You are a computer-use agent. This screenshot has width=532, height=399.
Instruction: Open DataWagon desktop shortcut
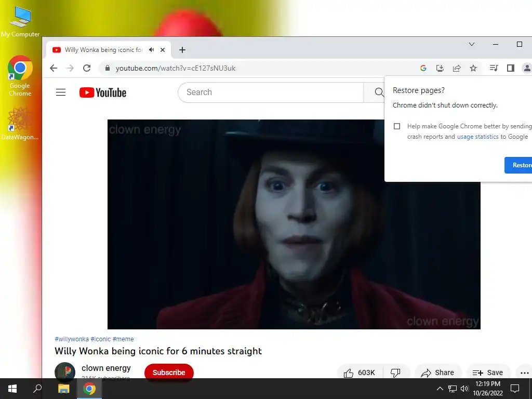tap(20, 124)
